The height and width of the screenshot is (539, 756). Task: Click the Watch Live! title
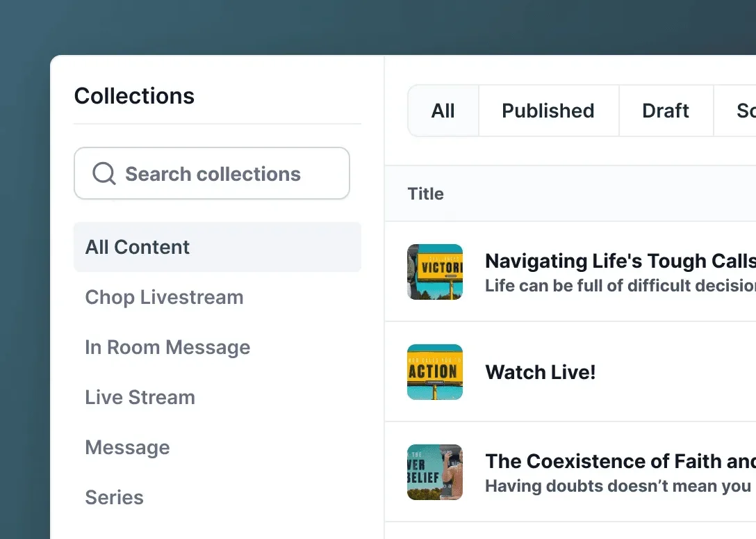[541, 372]
